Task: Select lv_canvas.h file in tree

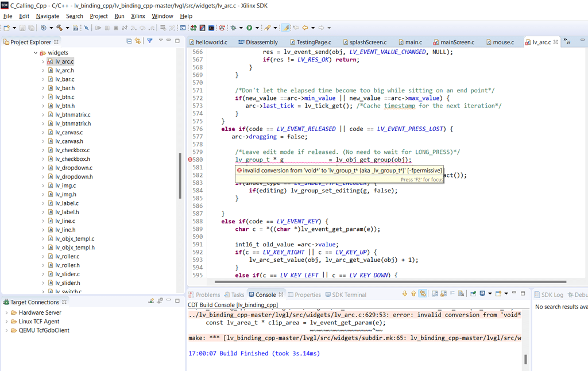Action: click(x=69, y=141)
